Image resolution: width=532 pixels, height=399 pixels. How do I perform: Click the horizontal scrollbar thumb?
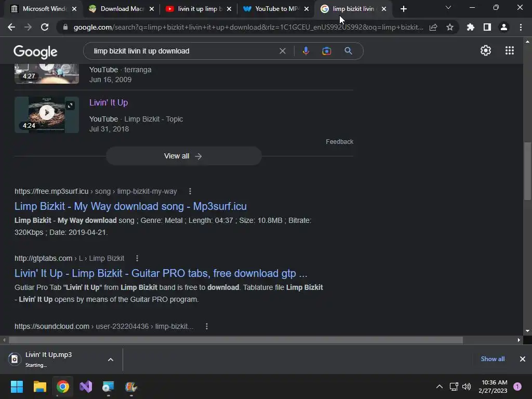click(236, 340)
